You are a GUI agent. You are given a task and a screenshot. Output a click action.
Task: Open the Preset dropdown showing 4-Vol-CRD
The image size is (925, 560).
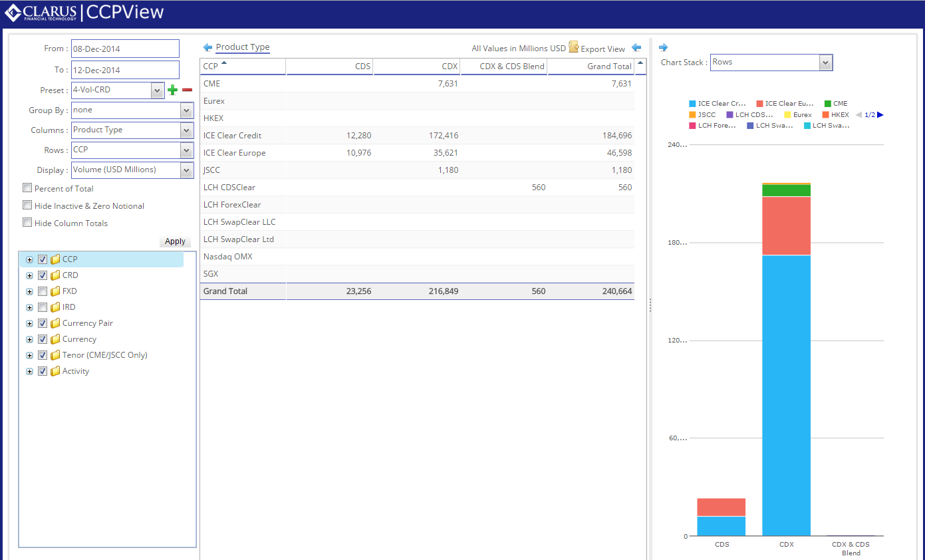(x=158, y=90)
